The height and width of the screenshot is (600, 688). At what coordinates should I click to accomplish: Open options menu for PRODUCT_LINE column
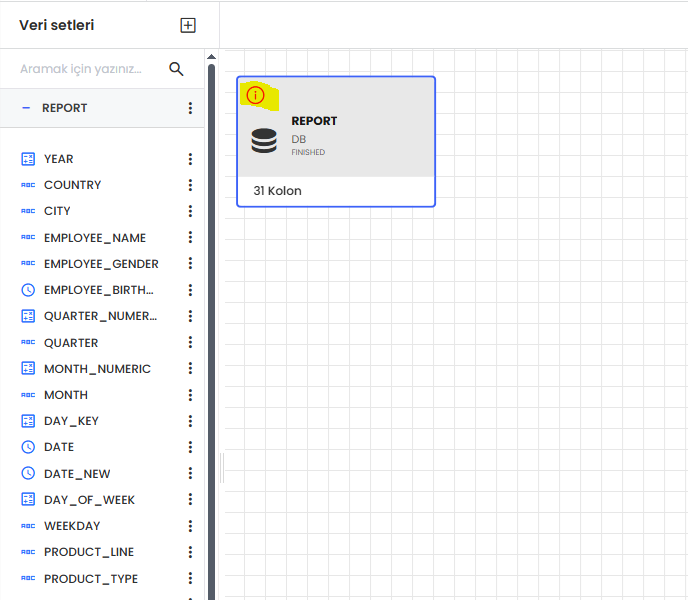[190, 552]
